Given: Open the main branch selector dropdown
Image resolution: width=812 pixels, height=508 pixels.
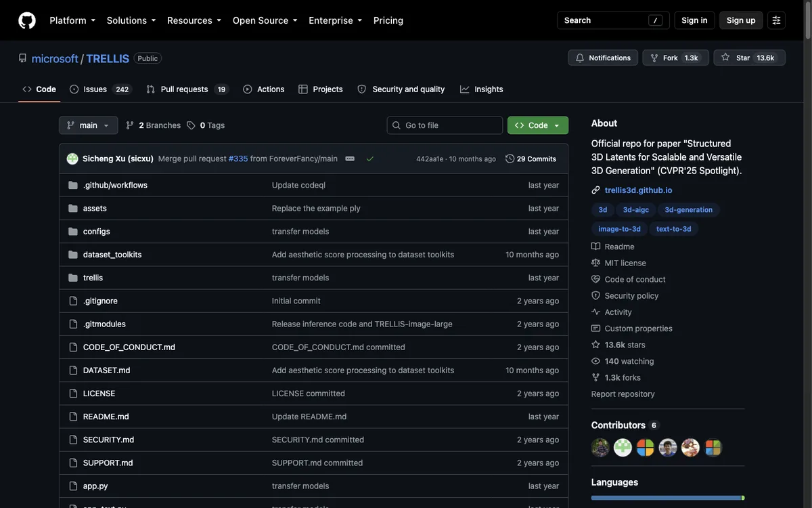Looking at the screenshot, I should click(89, 125).
